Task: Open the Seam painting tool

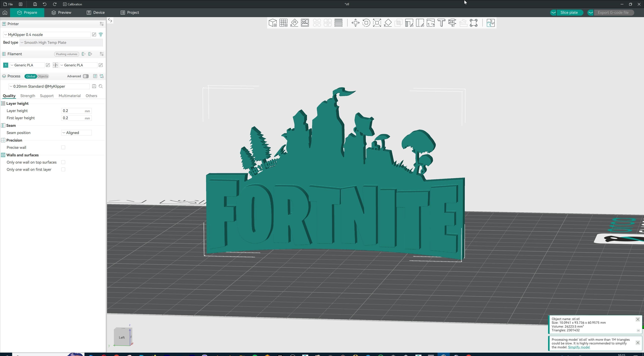Action: (x=420, y=23)
